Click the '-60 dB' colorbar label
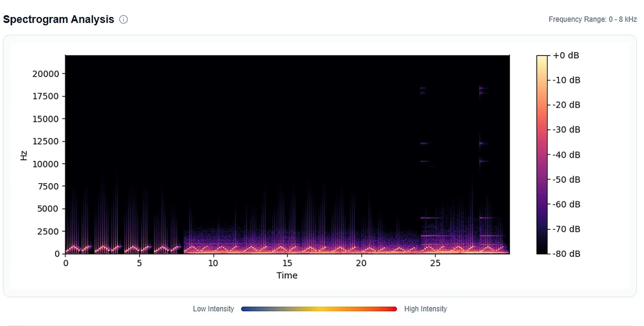 pyautogui.click(x=567, y=204)
